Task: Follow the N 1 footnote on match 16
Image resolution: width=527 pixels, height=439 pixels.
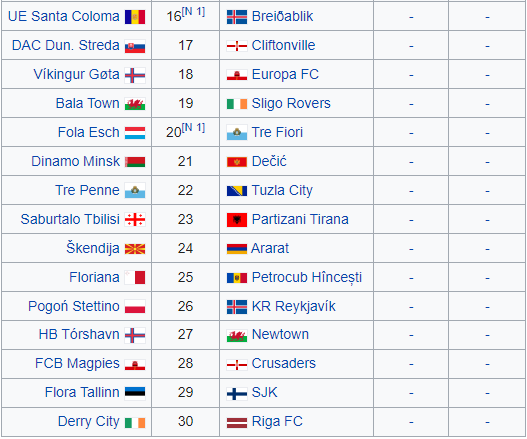Action: (193, 12)
